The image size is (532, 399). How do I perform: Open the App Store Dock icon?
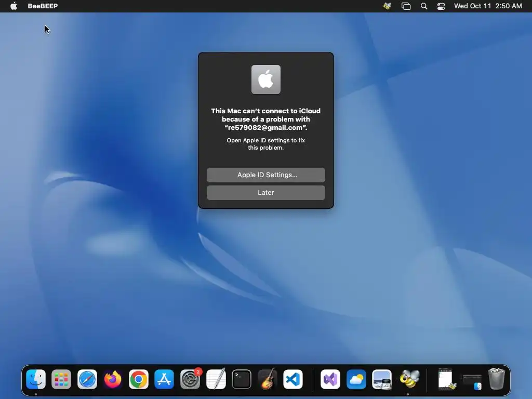(x=164, y=379)
